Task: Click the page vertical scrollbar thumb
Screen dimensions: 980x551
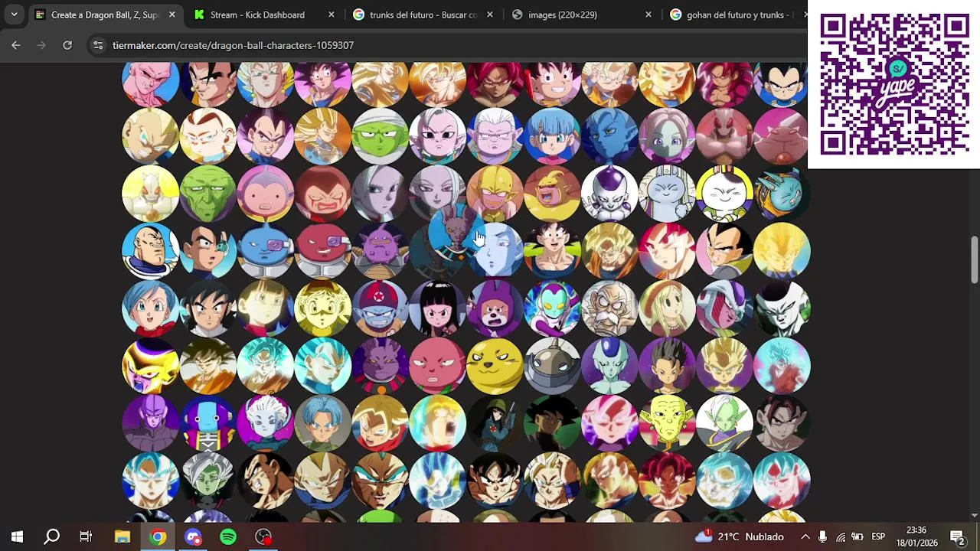Action: pos(974,260)
